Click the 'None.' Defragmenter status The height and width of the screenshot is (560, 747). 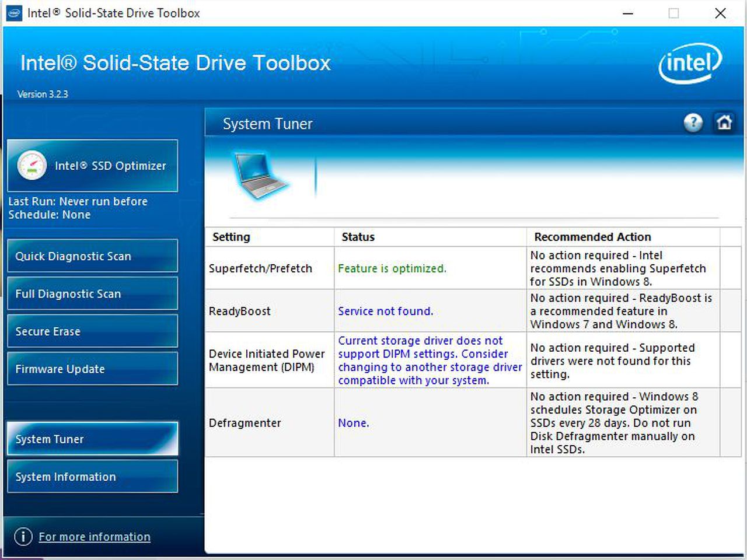pos(354,423)
